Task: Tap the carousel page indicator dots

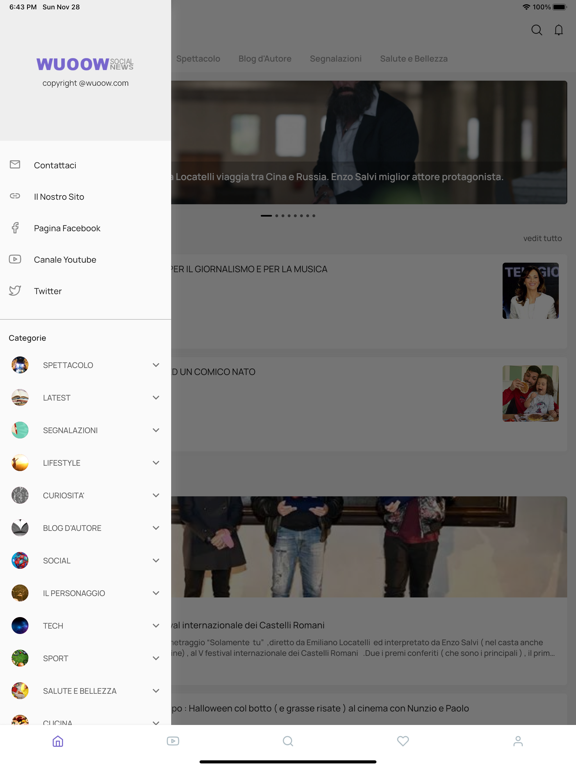Action: 288,216
